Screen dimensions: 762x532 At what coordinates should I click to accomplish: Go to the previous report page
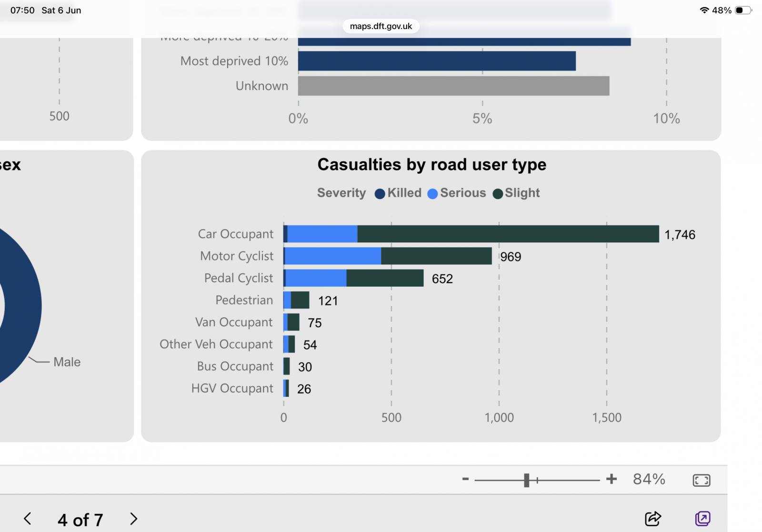(x=28, y=519)
